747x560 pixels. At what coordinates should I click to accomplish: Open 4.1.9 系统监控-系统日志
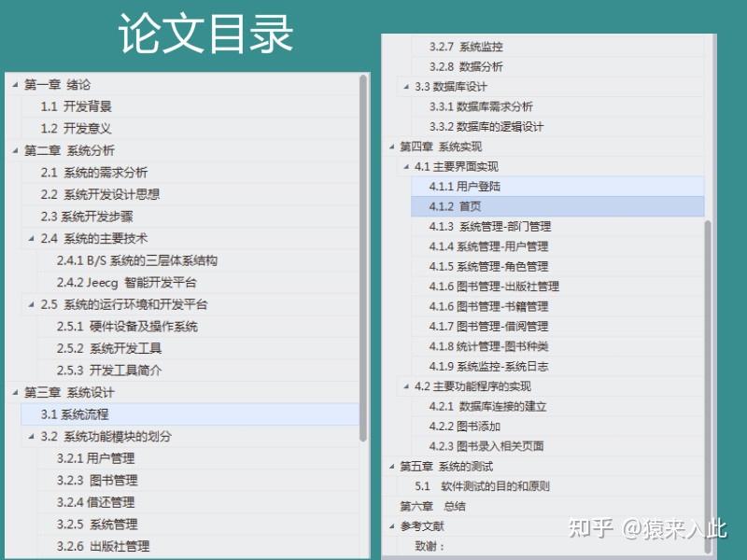pos(488,366)
